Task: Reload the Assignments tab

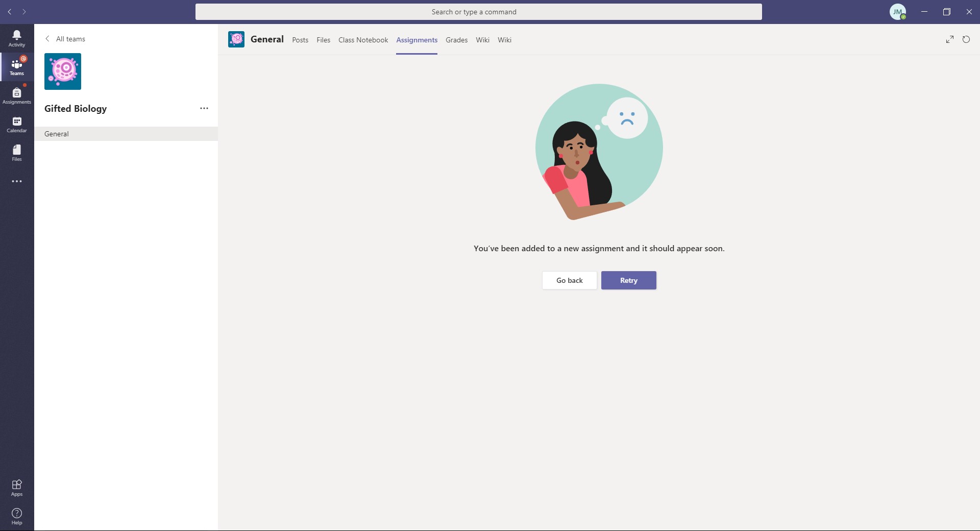Action: [x=966, y=39]
